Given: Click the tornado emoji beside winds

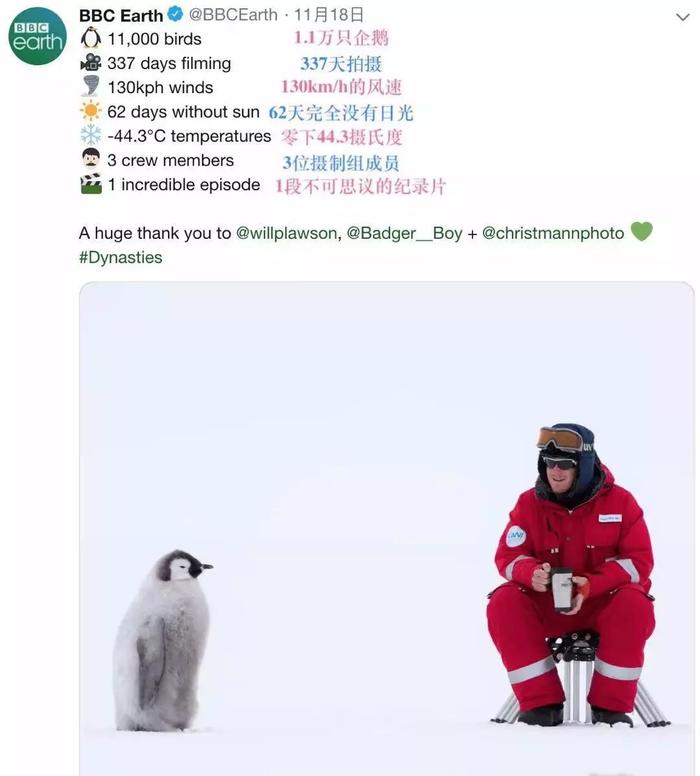Looking at the screenshot, I should click(91, 86).
